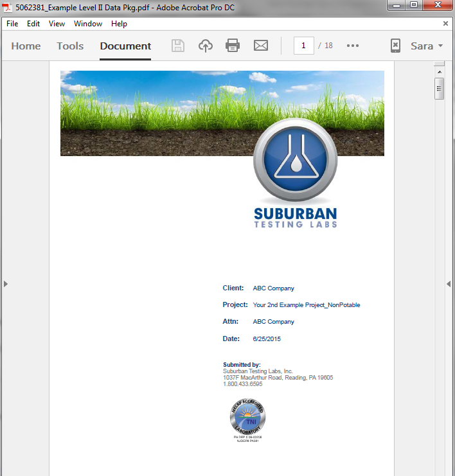
Task: Click the 'SUBURBAN' logo wordmark
Action: point(296,214)
